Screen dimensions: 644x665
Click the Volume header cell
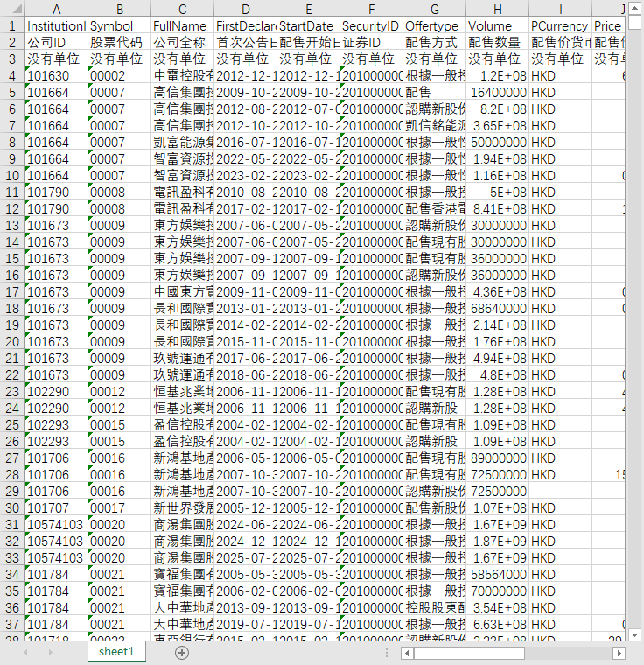click(x=497, y=26)
